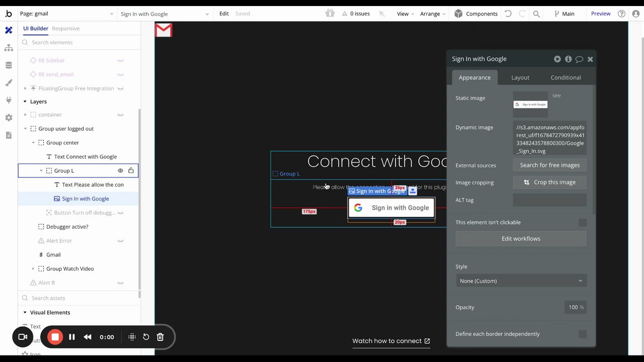Click the play icon in property editor header
Image resolution: width=644 pixels, height=362 pixels.
[557, 59]
